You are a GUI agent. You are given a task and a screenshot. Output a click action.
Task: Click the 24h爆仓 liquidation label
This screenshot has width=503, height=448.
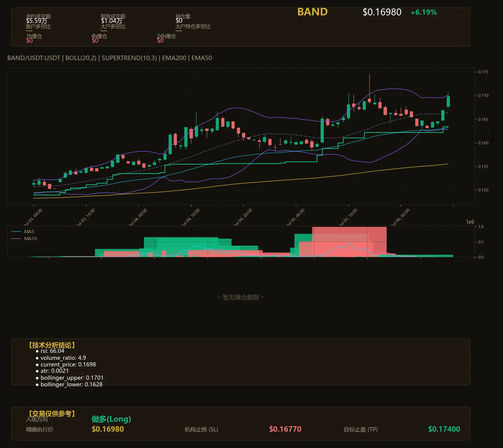point(166,36)
